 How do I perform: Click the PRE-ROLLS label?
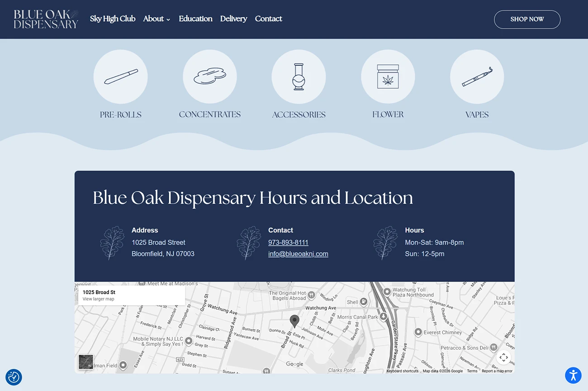(121, 114)
